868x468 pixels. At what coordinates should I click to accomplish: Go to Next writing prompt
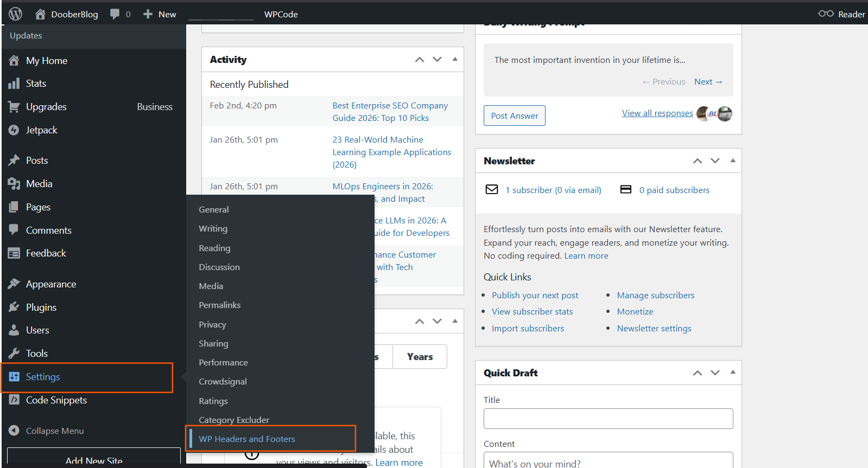708,81
